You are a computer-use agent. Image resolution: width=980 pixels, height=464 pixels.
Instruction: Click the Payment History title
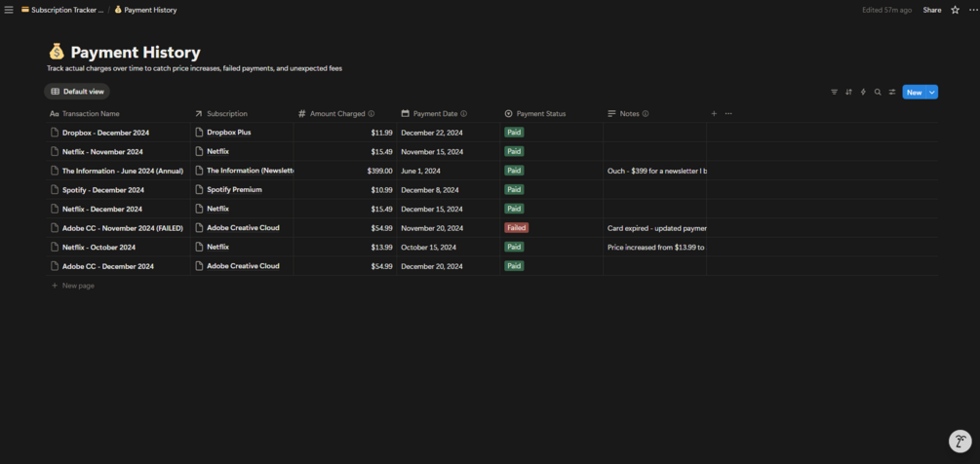136,52
